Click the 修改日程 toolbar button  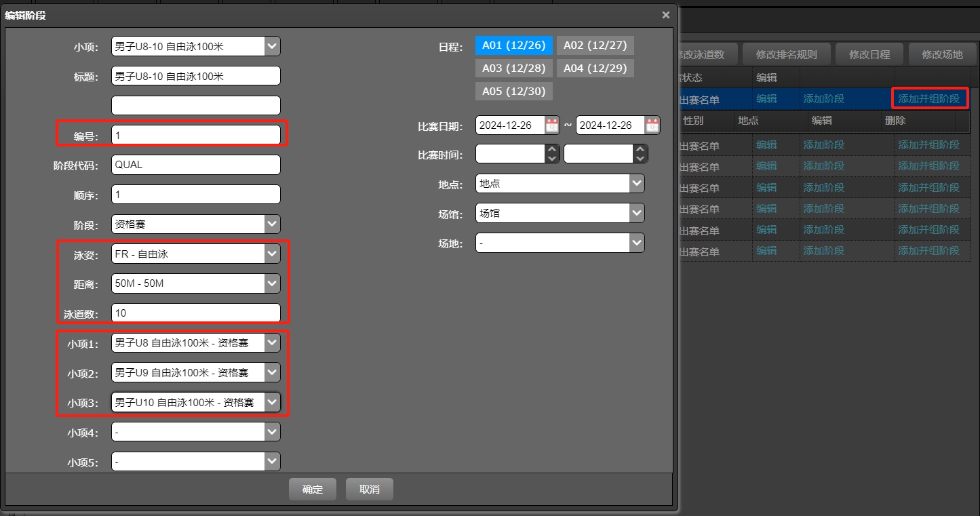[x=869, y=53]
